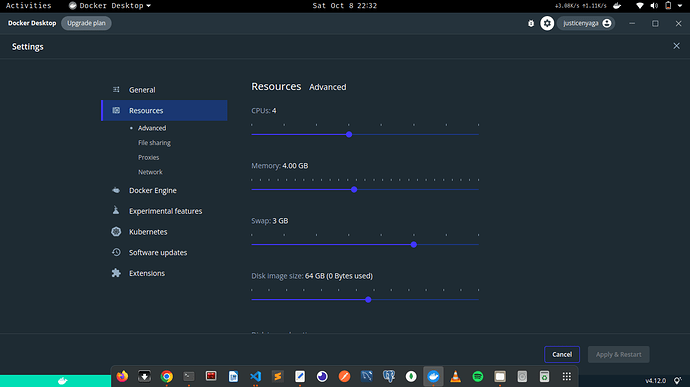690x387 pixels.
Task: Open File sharing subsection
Action: click(154, 143)
